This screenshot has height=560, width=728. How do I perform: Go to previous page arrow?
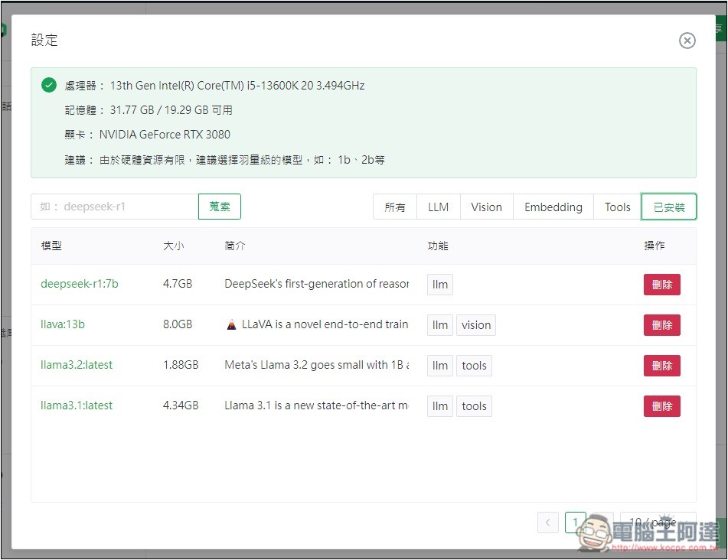click(x=548, y=523)
